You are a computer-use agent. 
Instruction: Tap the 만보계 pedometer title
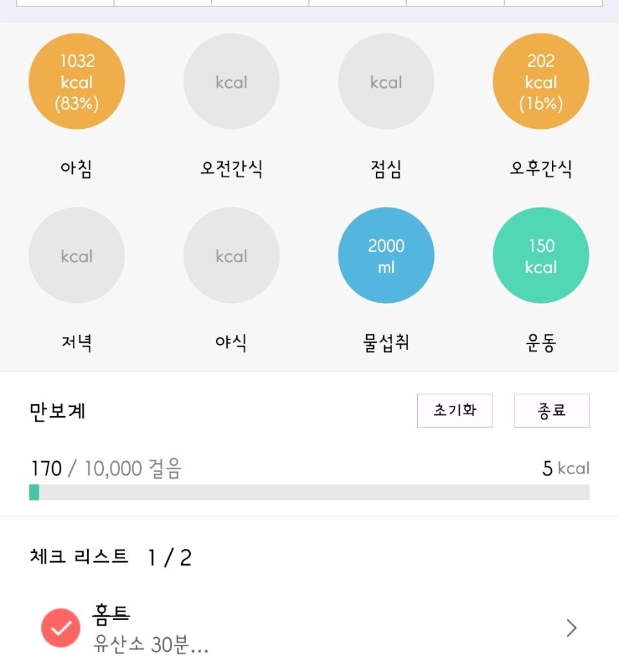coord(57,412)
